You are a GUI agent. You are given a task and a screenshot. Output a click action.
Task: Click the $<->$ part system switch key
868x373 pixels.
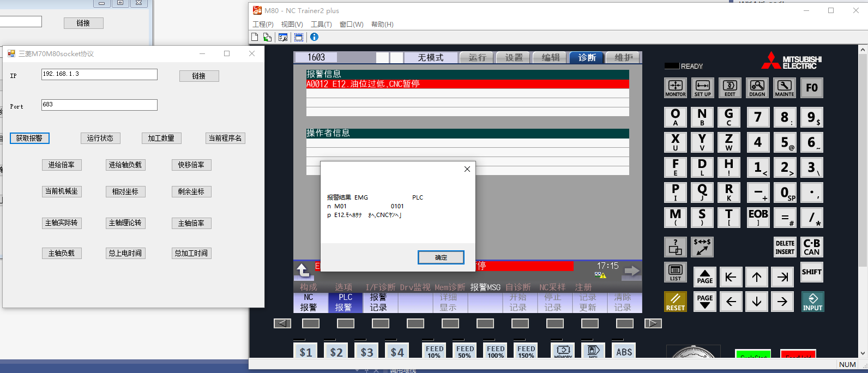702,247
